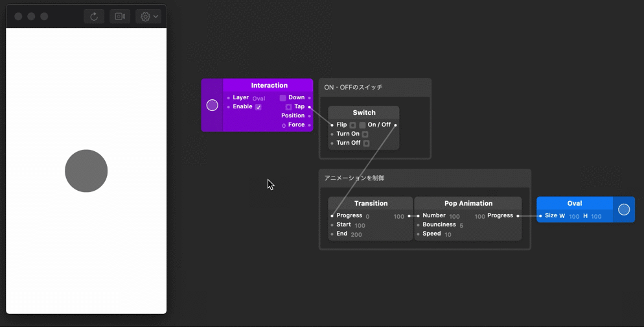This screenshot has height=327, width=644.
Task: Click the Tap pulse box in Interaction
Action: tap(289, 107)
